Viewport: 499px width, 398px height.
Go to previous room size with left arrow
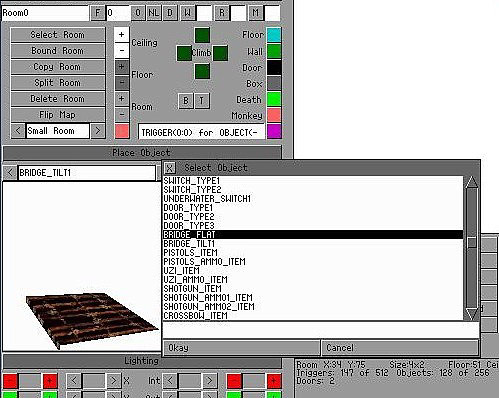(x=18, y=131)
